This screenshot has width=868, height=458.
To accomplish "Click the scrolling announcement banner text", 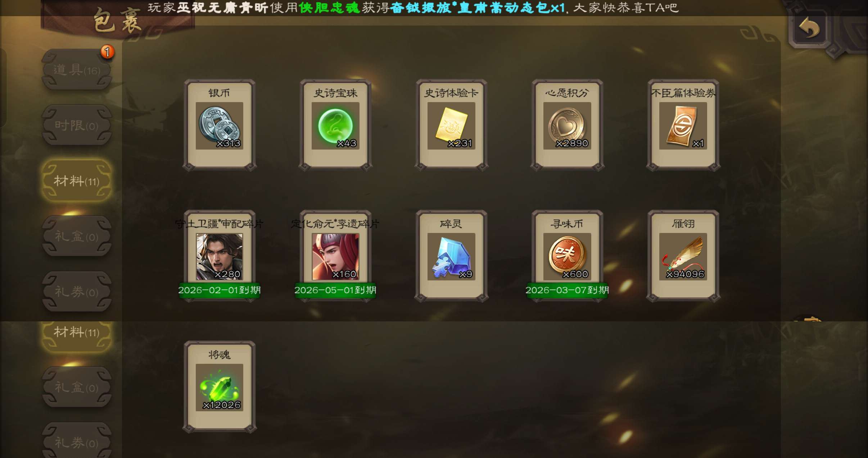I will click(x=413, y=8).
